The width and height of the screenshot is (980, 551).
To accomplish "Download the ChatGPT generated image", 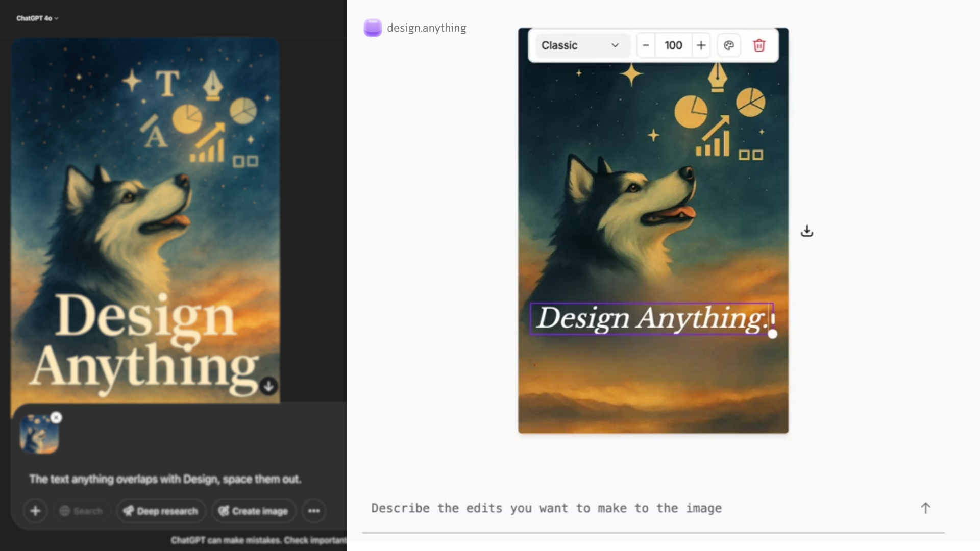I will (269, 386).
